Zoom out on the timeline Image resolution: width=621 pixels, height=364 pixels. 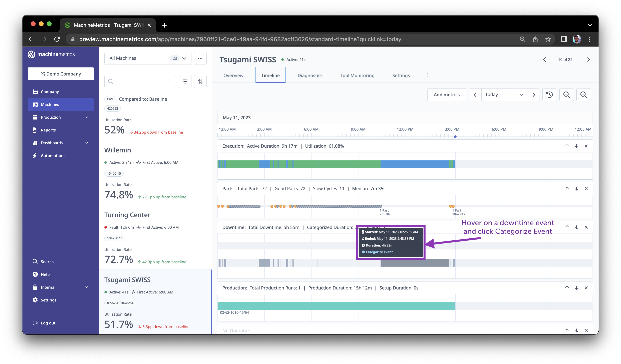[566, 94]
